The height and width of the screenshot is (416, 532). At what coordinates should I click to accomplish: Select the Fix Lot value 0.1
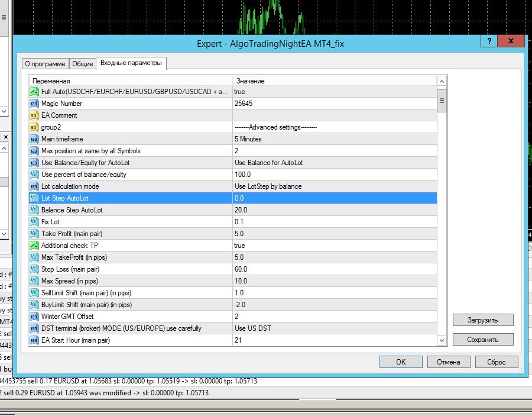point(335,222)
